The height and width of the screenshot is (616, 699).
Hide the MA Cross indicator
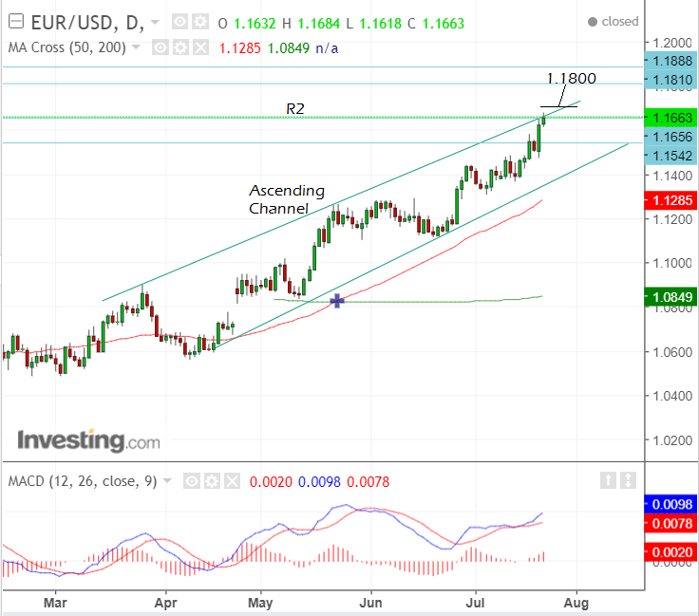pyautogui.click(x=161, y=47)
